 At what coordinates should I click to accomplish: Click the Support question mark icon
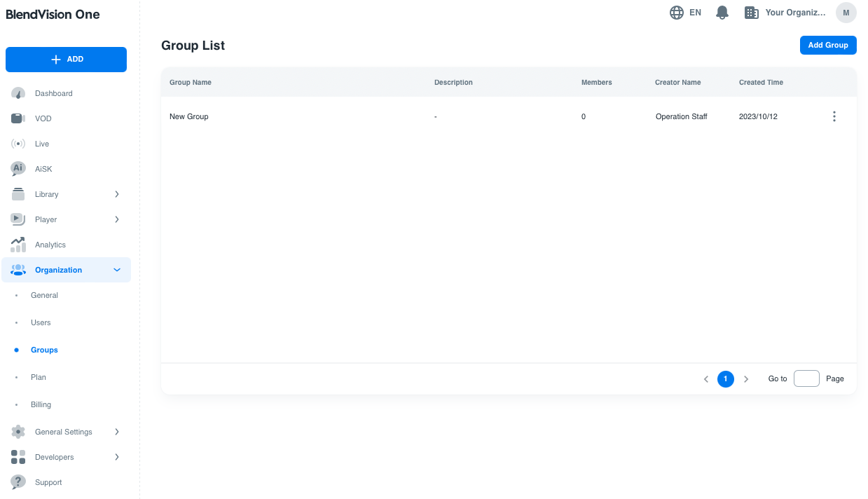pyautogui.click(x=18, y=482)
